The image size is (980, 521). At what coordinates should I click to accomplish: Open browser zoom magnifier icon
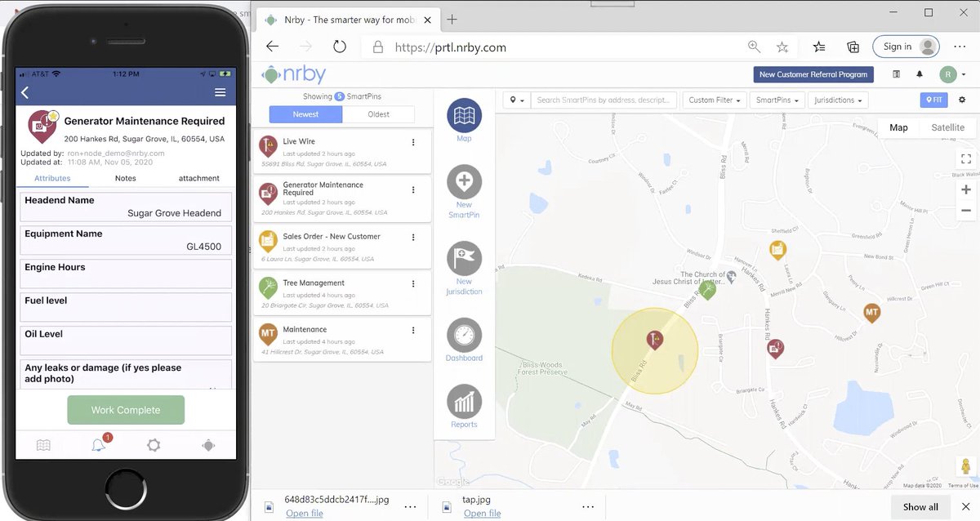tap(754, 47)
